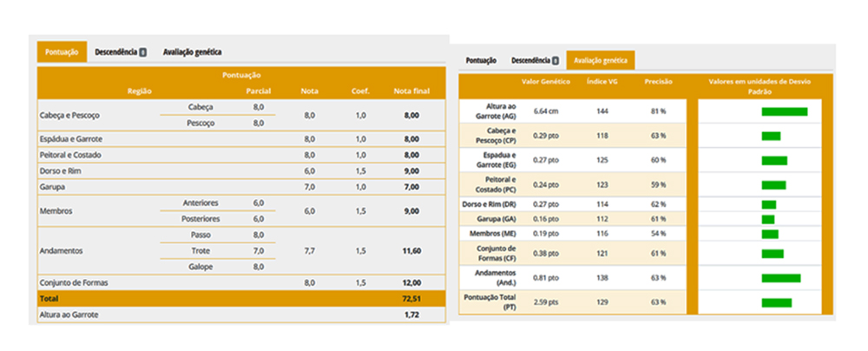Viewport: 868px width, 351px height.
Task: Click the Descendência count badge in right panel
Action: (x=555, y=61)
